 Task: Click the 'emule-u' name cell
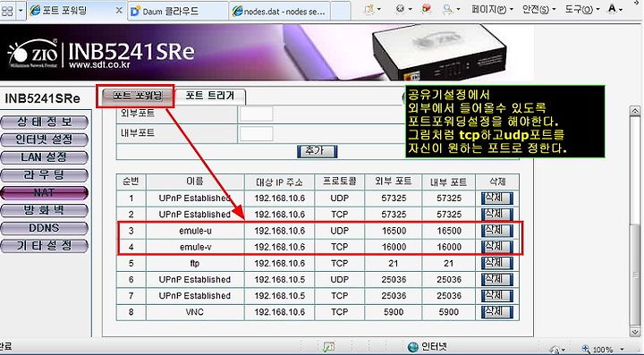click(195, 231)
